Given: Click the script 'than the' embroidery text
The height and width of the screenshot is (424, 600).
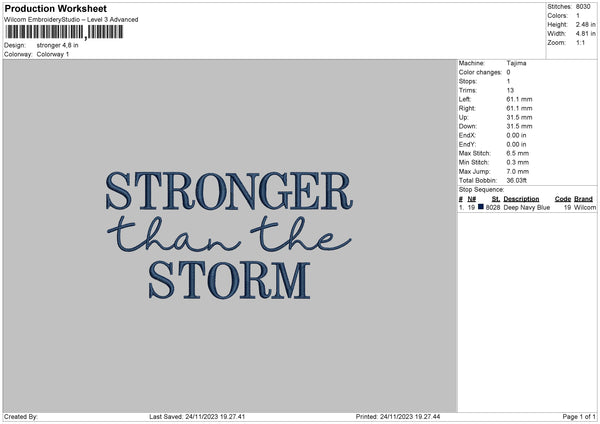Looking at the screenshot, I should 229,235.
